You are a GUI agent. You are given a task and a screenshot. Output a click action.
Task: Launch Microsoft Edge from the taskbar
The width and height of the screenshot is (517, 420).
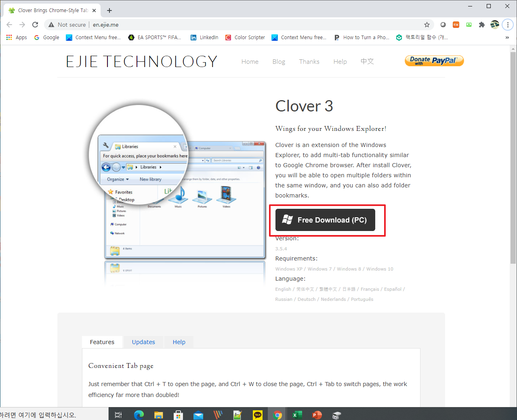click(139, 415)
